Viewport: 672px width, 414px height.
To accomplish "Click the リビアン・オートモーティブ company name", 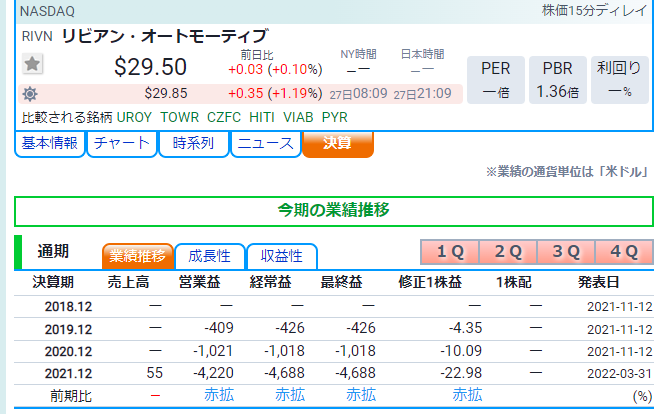I will [165, 36].
